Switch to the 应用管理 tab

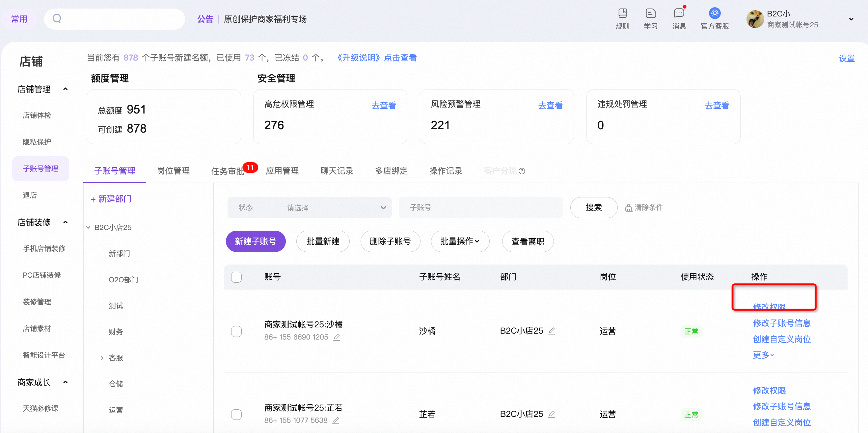pyautogui.click(x=282, y=171)
